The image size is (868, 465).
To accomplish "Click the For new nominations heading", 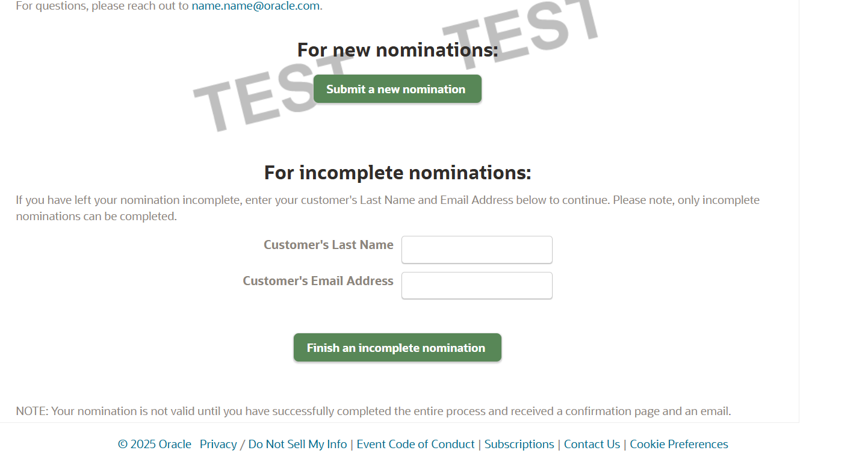I will (x=397, y=50).
